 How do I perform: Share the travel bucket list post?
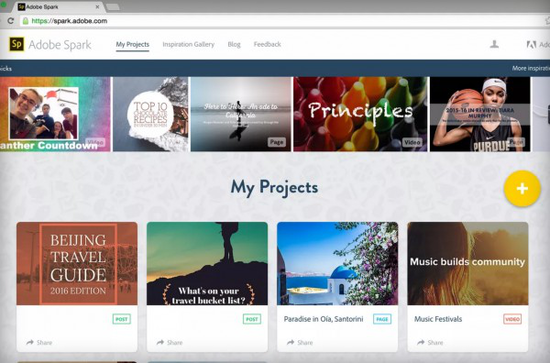click(x=169, y=342)
